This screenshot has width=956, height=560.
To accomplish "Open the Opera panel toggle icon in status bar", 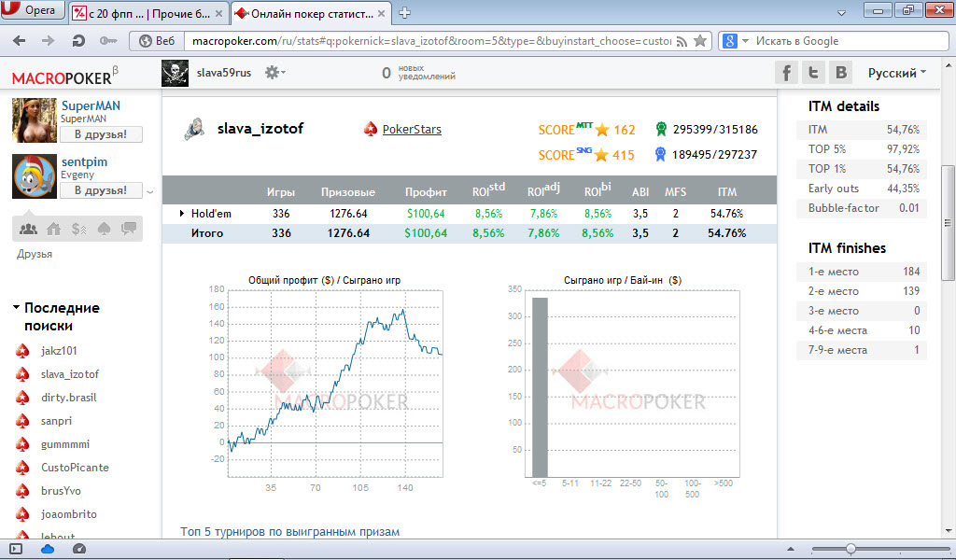I will pyautogui.click(x=16, y=549).
